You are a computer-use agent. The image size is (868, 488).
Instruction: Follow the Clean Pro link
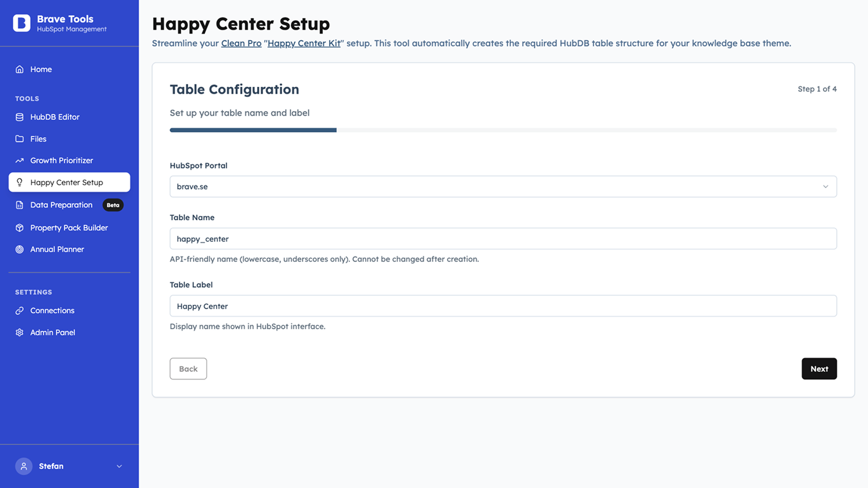241,43
